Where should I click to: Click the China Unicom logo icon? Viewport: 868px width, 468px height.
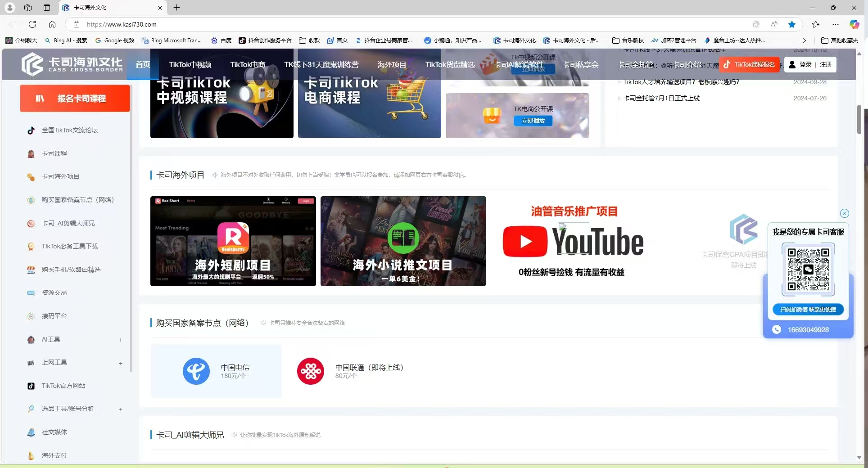311,371
